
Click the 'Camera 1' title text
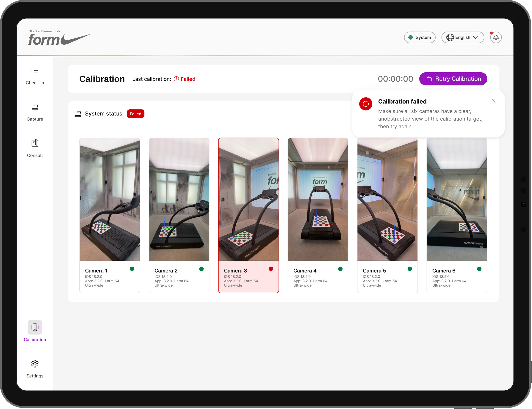[x=96, y=271]
